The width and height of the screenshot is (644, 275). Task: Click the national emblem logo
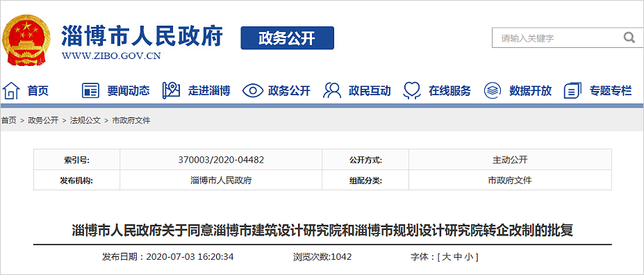pos(26,40)
